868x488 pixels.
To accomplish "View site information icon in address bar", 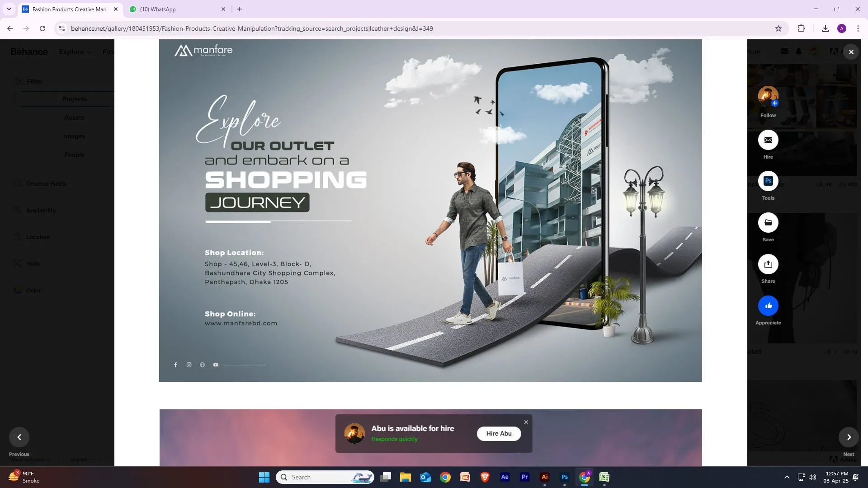I will coord(62,28).
